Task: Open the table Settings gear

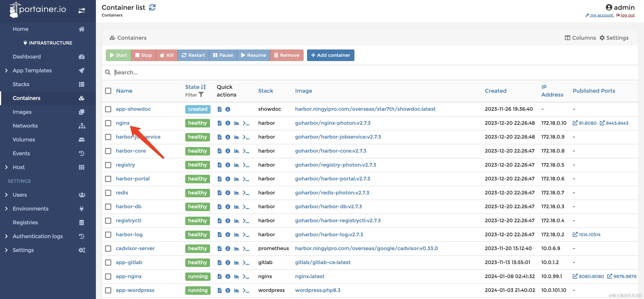Action: [x=614, y=38]
